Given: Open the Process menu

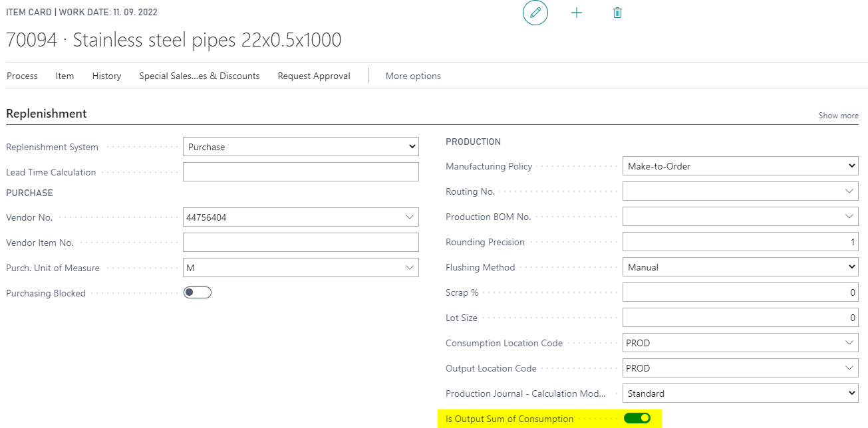Looking at the screenshot, I should pyautogui.click(x=22, y=76).
